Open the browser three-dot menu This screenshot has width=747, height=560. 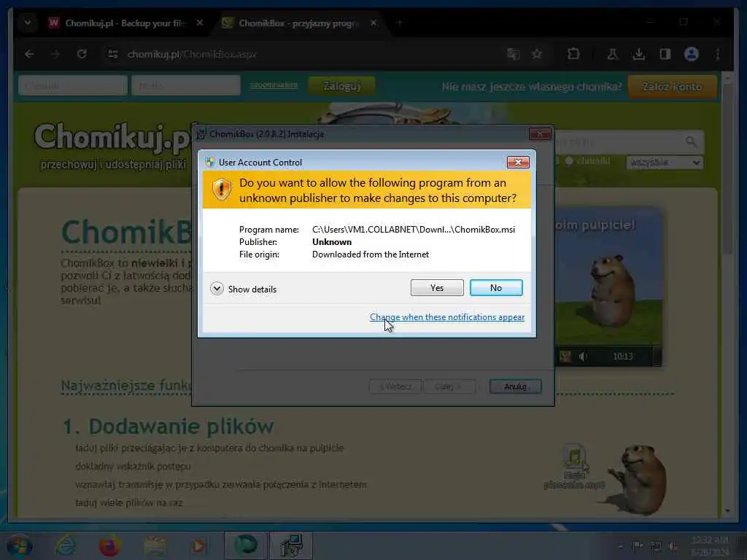pos(718,54)
